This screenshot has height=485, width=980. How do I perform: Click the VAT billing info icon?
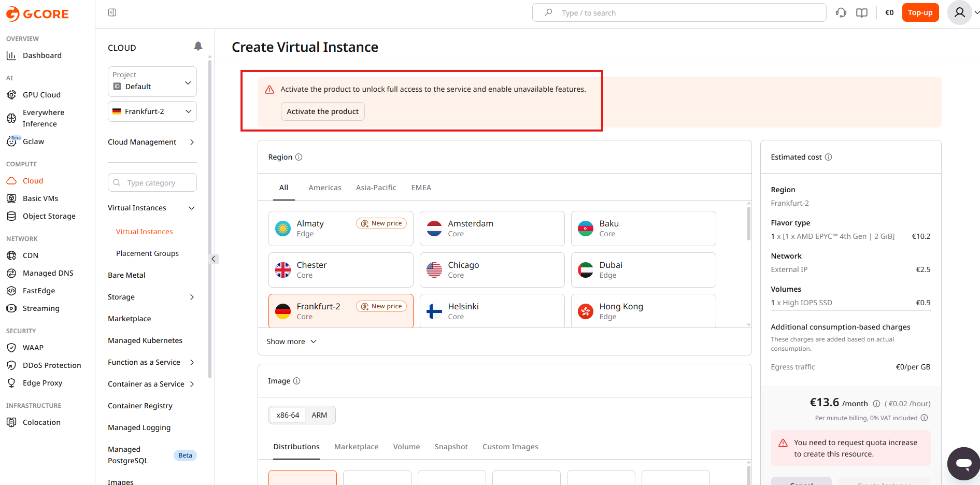click(924, 418)
